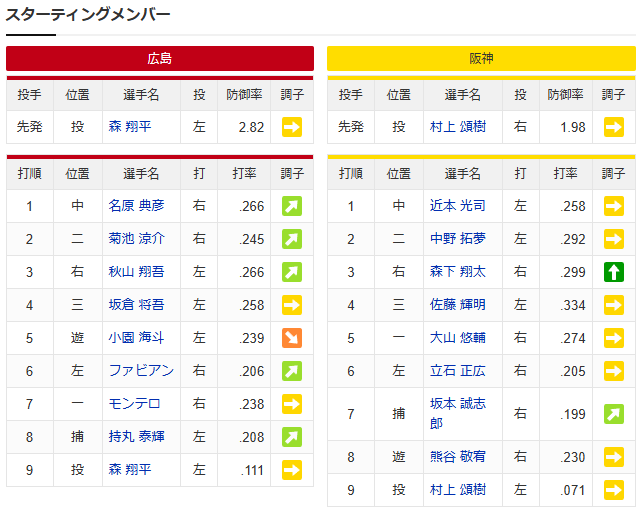
Task: Open player 菊池 涼介 profile
Action: coord(136,238)
